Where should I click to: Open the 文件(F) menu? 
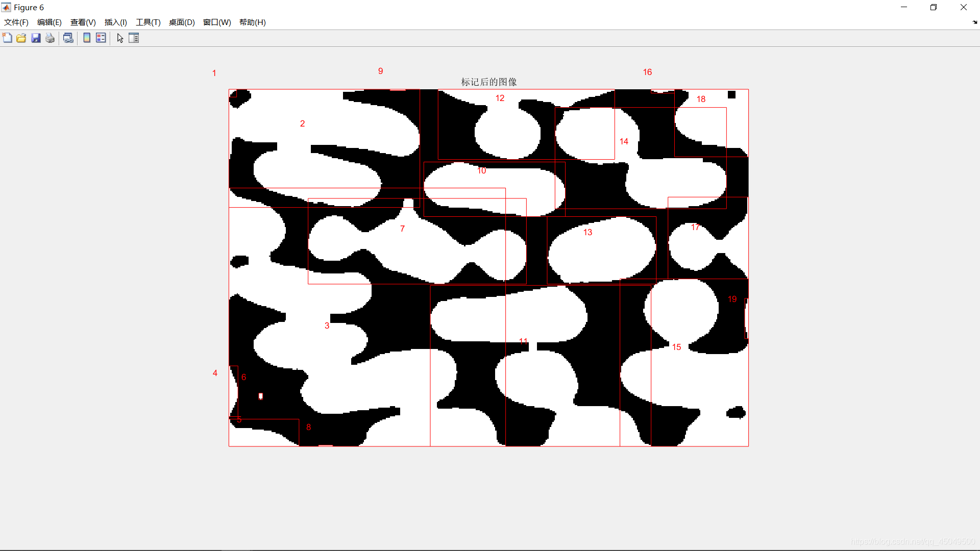pyautogui.click(x=16, y=22)
